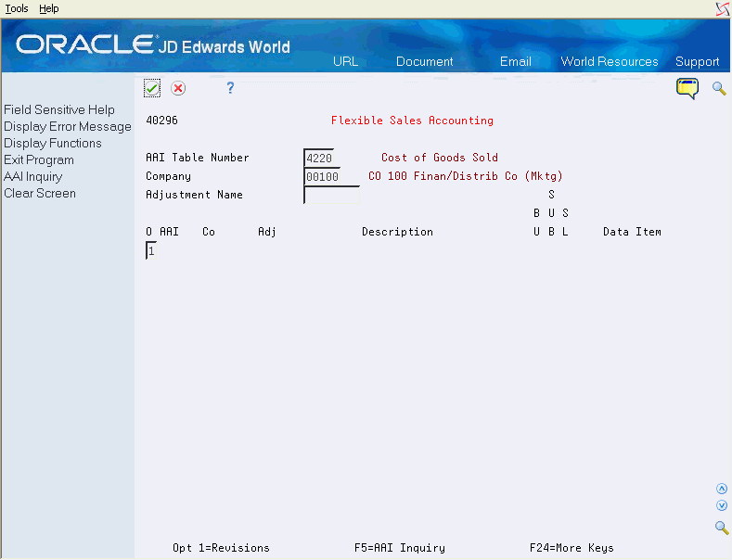This screenshot has width=732, height=560.
Task: Click the CO 100 Finan/Distrib Co text
Action: [x=466, y=176]
